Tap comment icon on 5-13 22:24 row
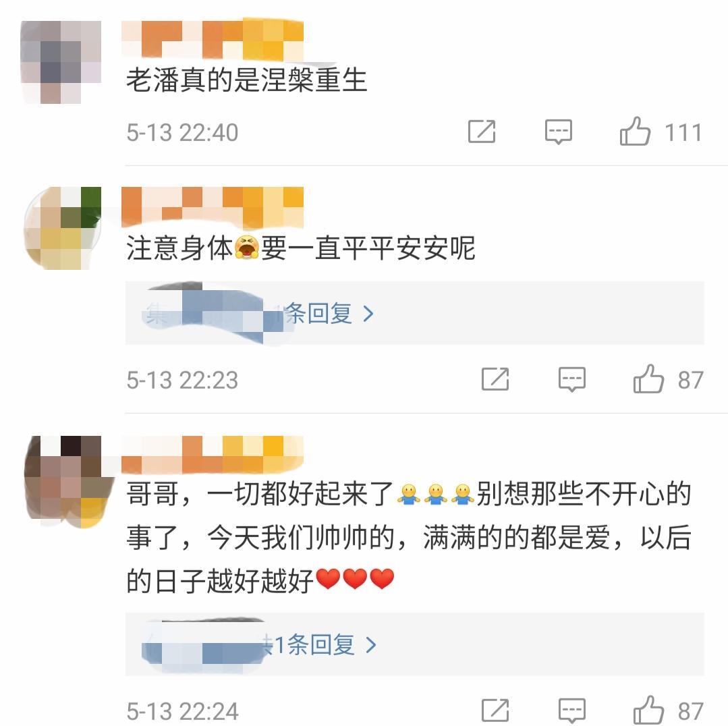Image resolution: width=728 pixels, height=726 pixels. [571, 710]
